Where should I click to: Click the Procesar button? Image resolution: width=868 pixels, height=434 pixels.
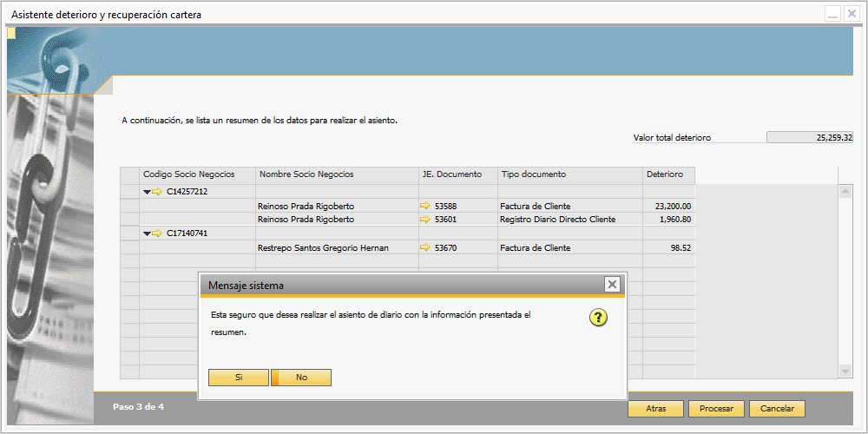tap(716, 409)
